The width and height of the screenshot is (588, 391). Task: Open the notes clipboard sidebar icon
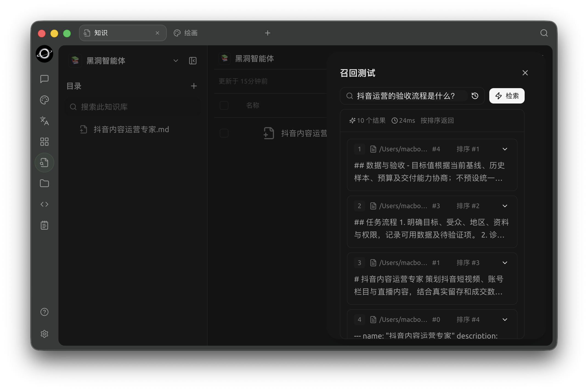tap(44, 225)
